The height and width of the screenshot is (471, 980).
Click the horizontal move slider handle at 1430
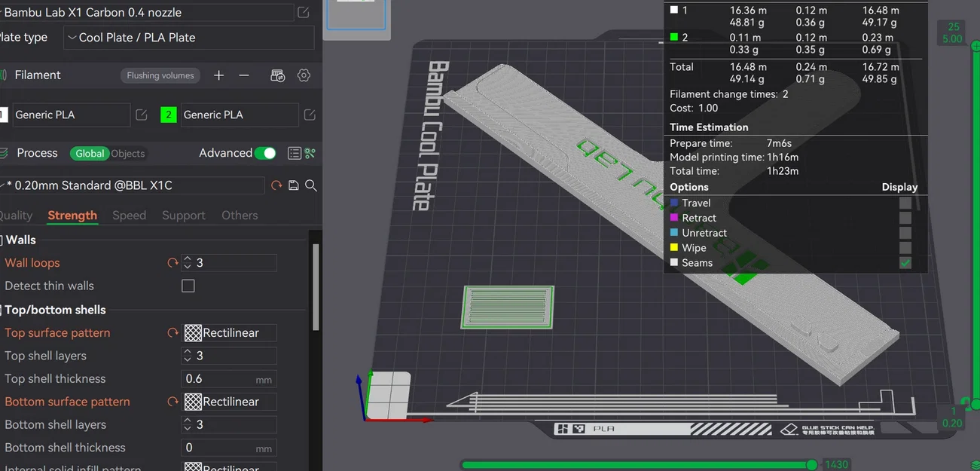(x=812, y=465)
